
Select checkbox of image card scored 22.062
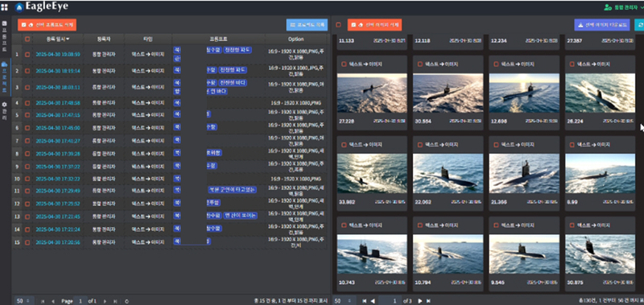[420, 145]
